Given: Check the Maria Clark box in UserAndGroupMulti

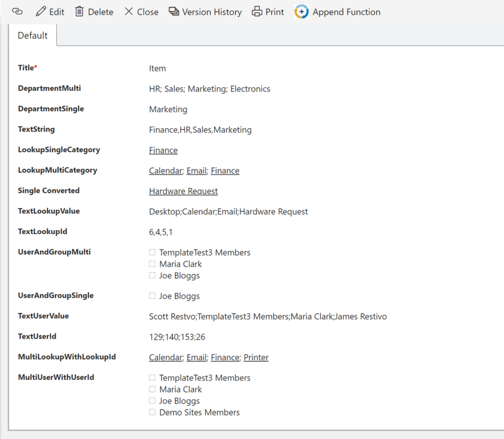Looking at the screenshot, I should tap(152, 264).
